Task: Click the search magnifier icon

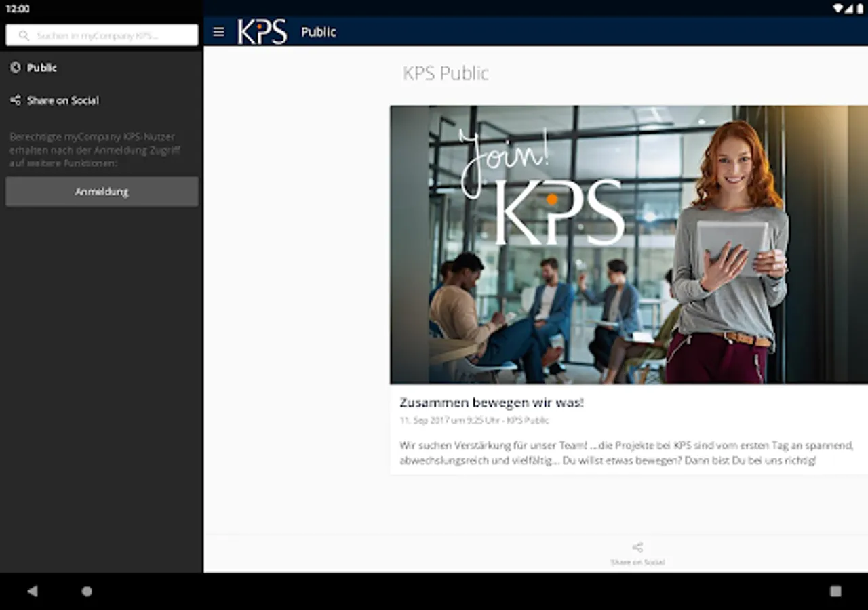Action: (24, 35)
